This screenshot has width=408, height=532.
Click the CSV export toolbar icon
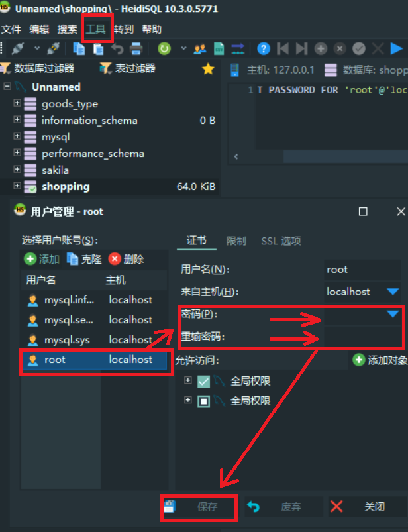[x=219, y=49]
